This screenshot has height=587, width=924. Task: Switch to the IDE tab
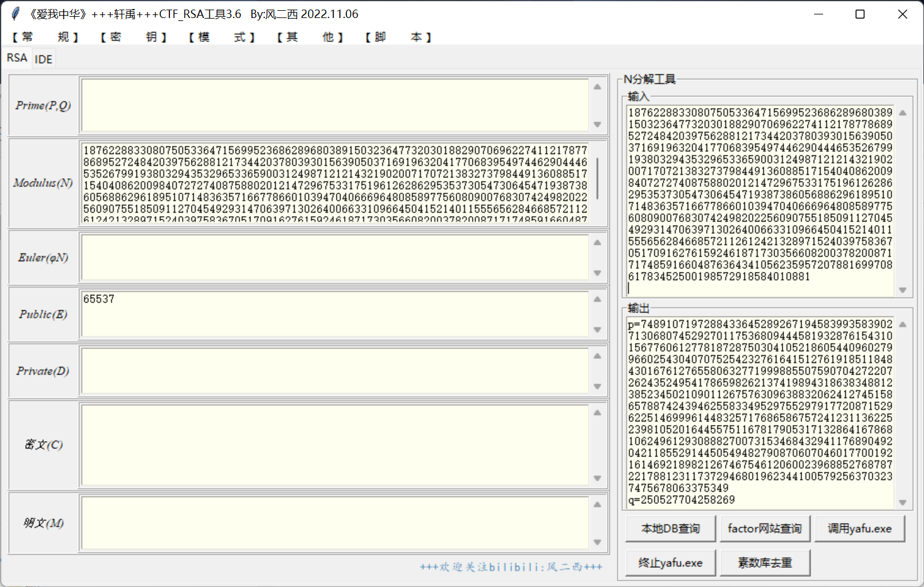tap(43, 59)
